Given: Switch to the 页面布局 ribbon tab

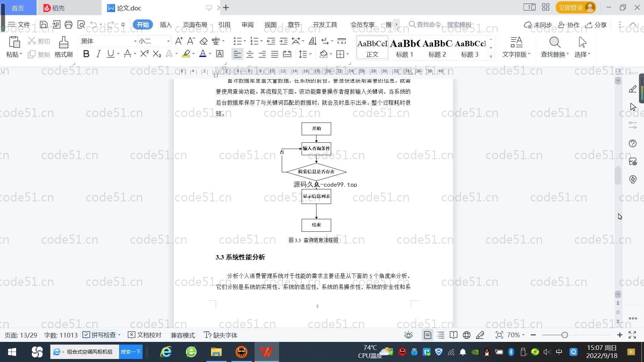Looking at the screenshot, I should click(x=195, y=25).
